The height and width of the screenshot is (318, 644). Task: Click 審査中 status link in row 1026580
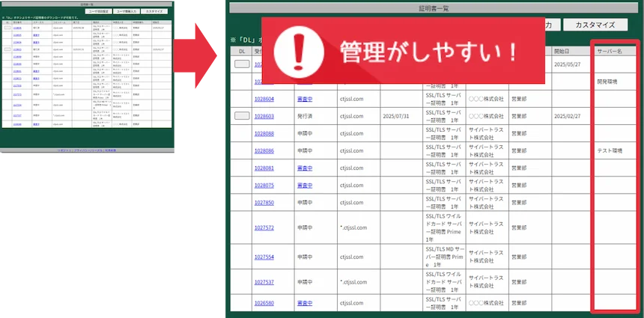click(305, 303)
